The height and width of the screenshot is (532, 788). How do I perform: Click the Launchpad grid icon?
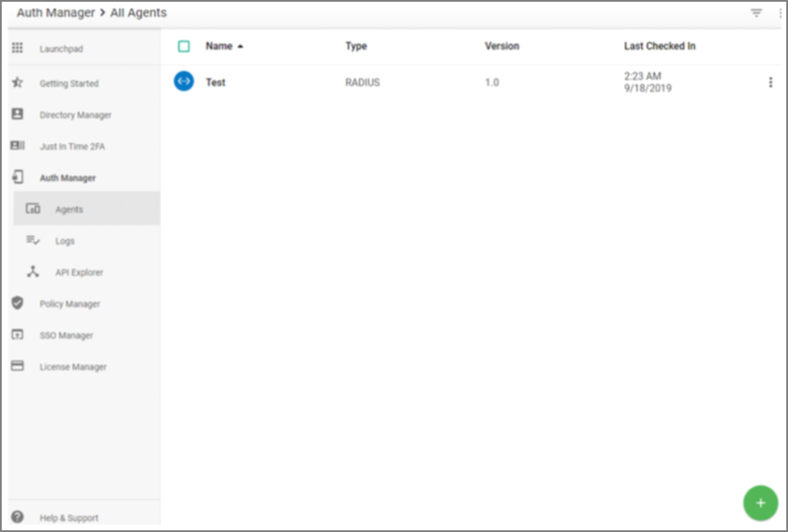click(x=17, y=49)
